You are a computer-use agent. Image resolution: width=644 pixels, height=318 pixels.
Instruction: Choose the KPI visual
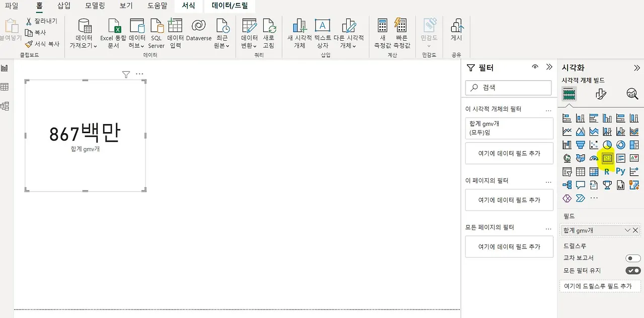click(634, 158)
